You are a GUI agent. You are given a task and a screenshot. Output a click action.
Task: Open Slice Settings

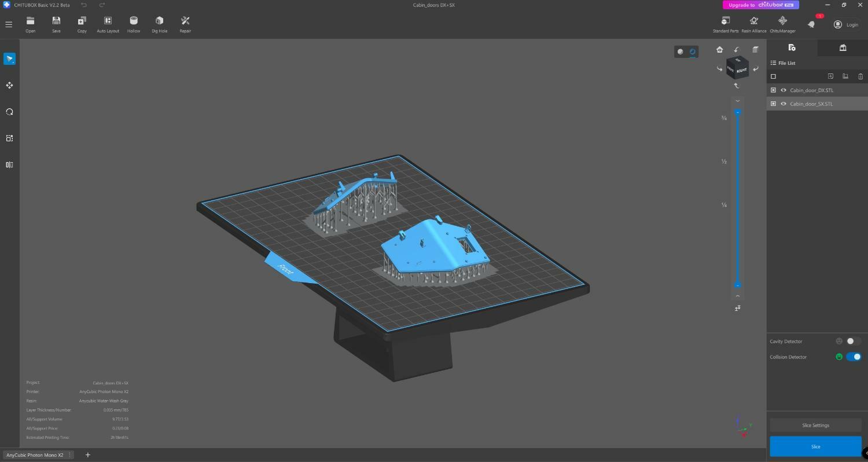pyautogui.click(x=815, y=426)
